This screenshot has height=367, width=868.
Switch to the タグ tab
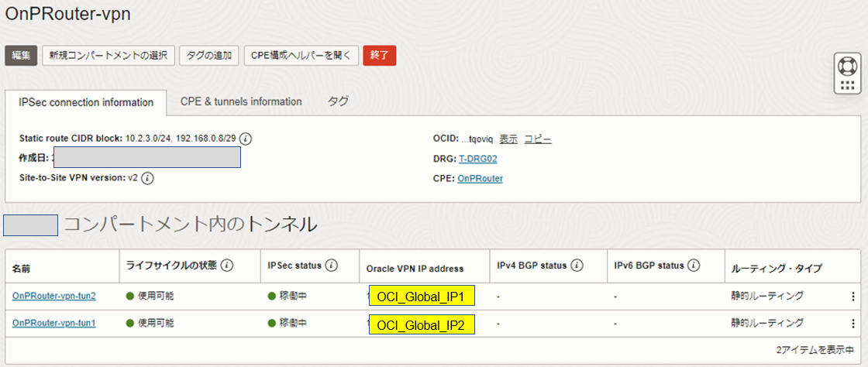click(338, 101)
